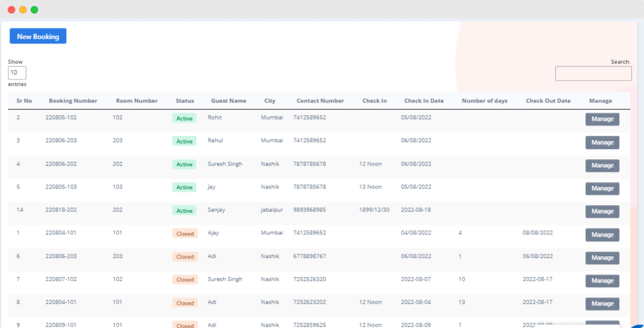This screenshot has width=644, height=328.
Task: Click check-out date 06/08/2022
Action: [538, 256]
